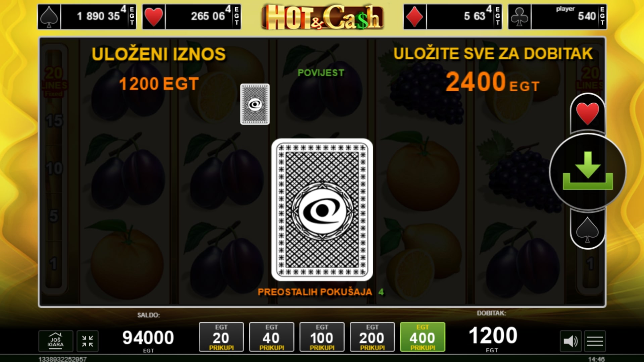Select the 40 EGT Prikupi bet
The image size is (644, 362).
click(271, 337)
